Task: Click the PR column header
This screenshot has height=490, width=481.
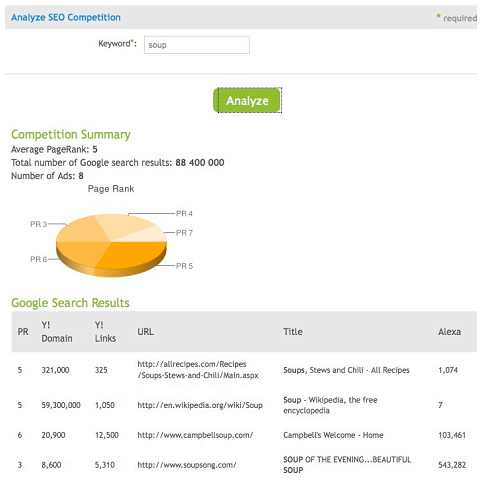Action: 23,332
